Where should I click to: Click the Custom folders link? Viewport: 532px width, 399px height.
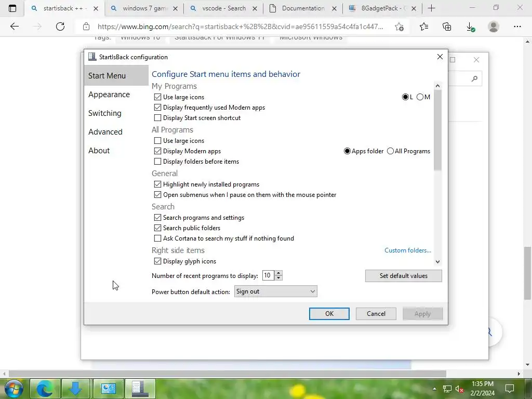point(407,250)
